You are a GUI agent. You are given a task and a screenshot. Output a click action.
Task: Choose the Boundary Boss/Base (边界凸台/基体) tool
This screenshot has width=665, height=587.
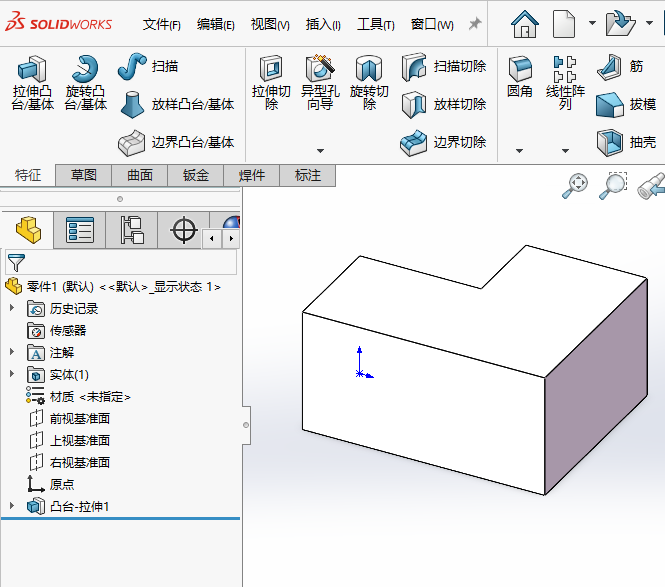pyautogui.click(x=176, y=143)
